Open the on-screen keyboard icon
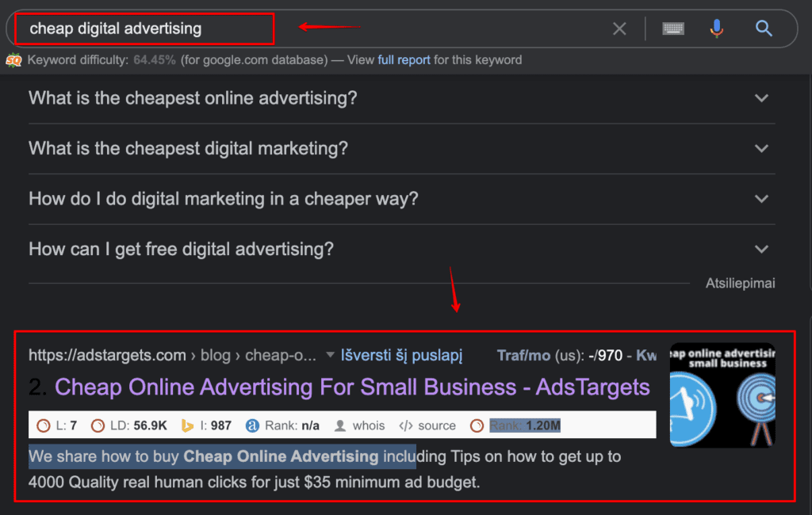Viewport: 812px width, 515px height. coord(673,29)
